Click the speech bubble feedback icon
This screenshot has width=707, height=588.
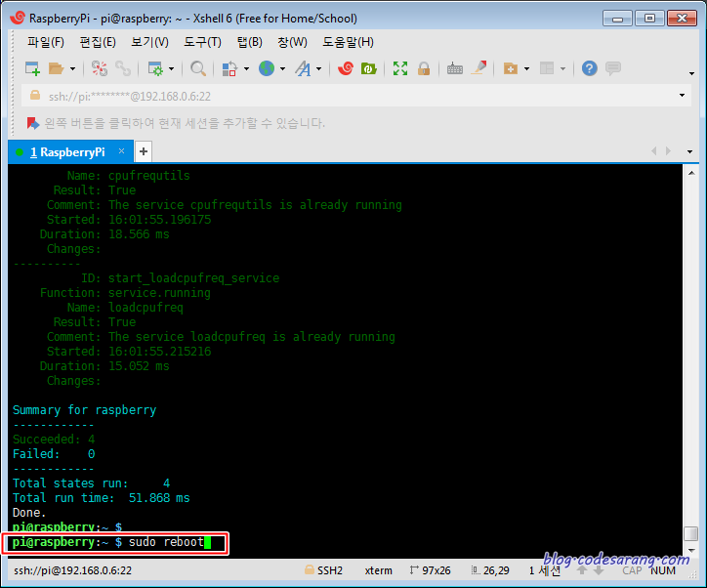click(613, 68)
